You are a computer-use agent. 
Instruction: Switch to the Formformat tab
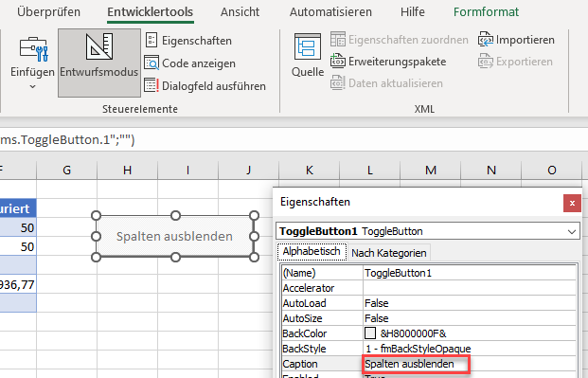click(487, 11)
